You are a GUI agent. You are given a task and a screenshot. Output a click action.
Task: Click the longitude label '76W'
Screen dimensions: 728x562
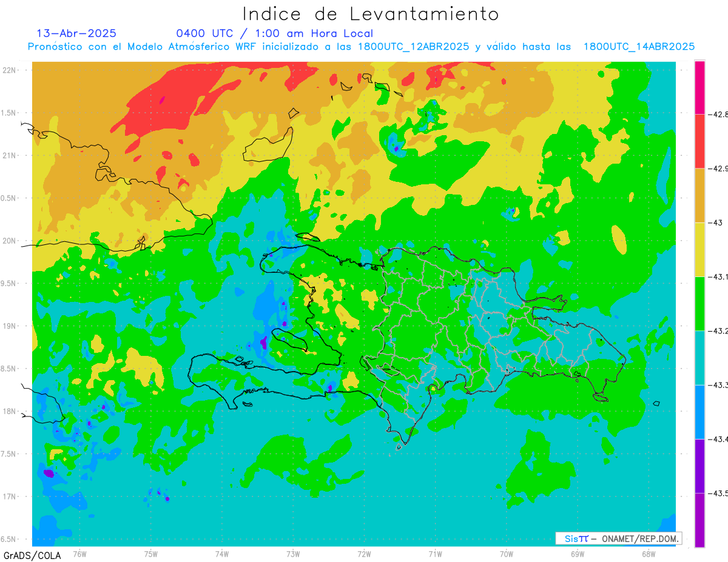tap(79, 554)
